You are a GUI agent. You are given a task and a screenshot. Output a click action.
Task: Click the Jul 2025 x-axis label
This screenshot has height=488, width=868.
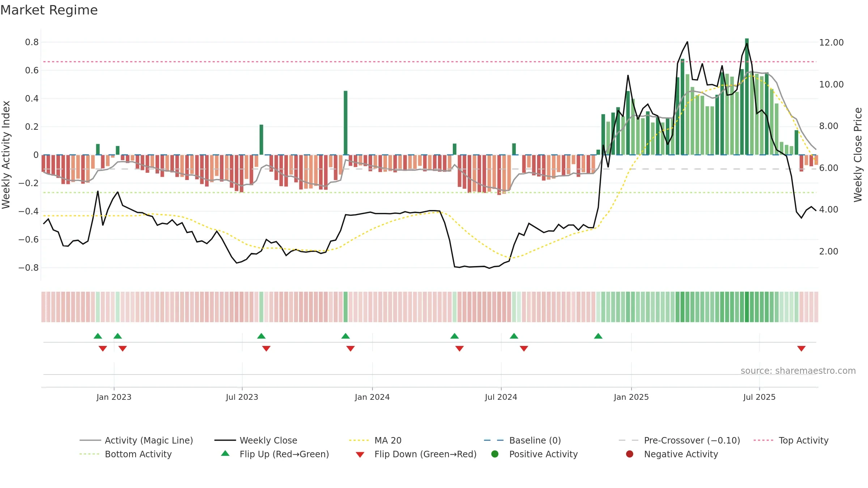pyautogui.click(x=759, y=397)
